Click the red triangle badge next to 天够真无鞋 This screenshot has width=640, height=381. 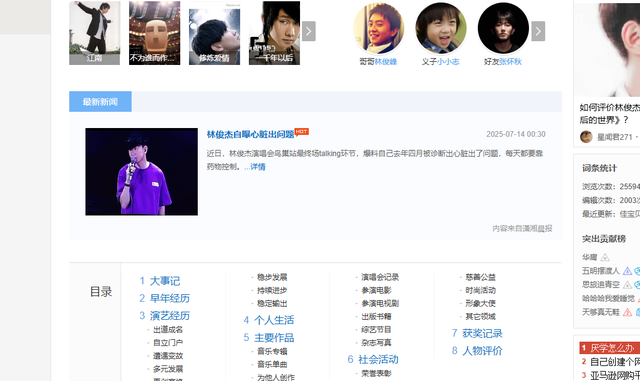tap(627, 312)
